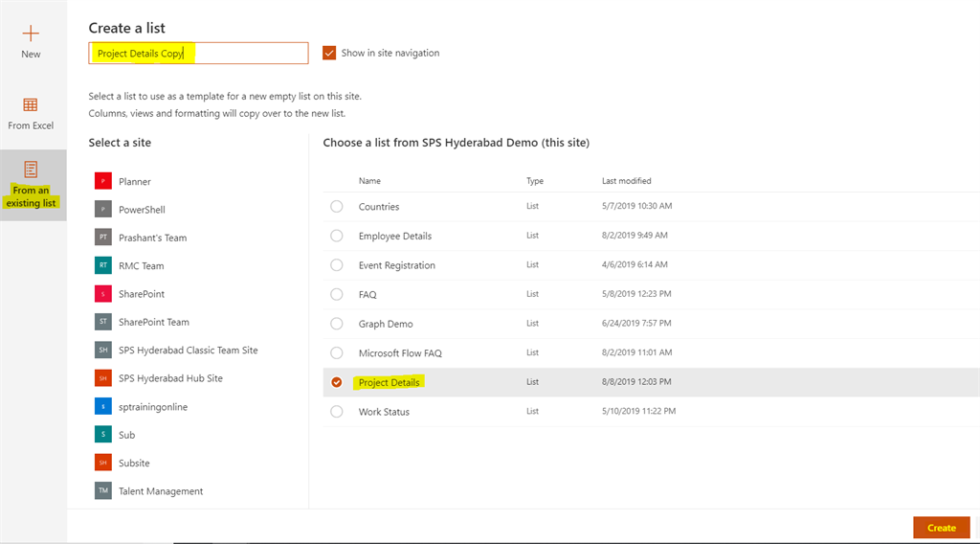Click the 5/7/2019 10:30 AM date
The height and width of the screenshot is (544, 980).
tap(636, 206)
